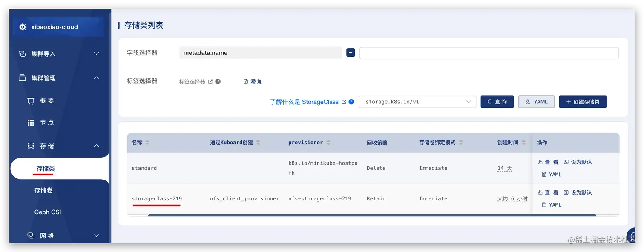Click 设为默认 for the standard row
The image size is (644, 252).
click(578, 162)
